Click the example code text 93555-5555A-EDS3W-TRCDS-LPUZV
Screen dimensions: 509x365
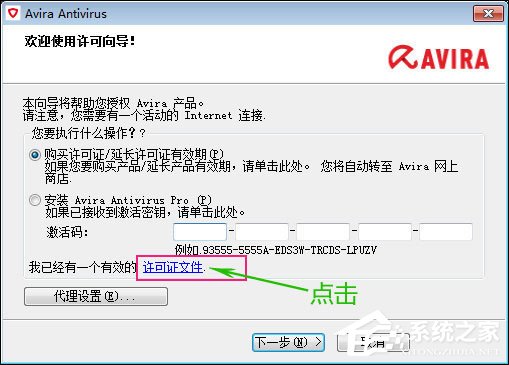[289, 250]
